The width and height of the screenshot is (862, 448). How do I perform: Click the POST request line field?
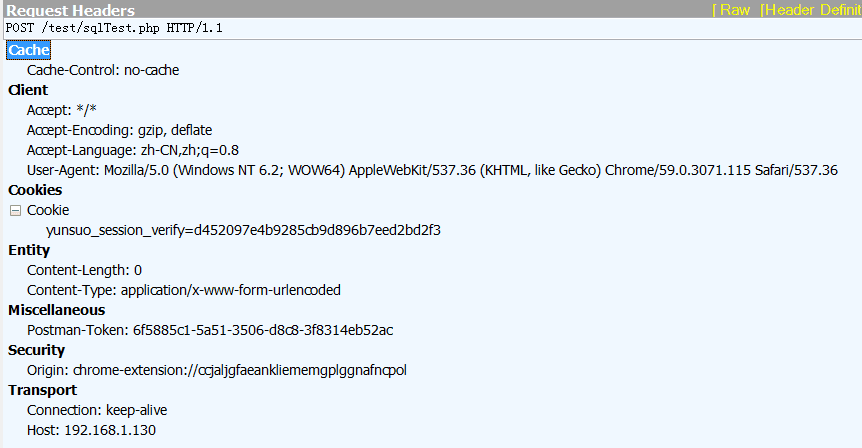click(433, 28)
